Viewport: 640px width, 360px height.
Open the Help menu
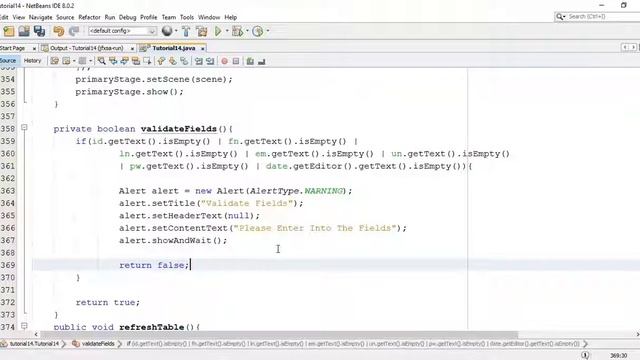click(x=231, y=17)
